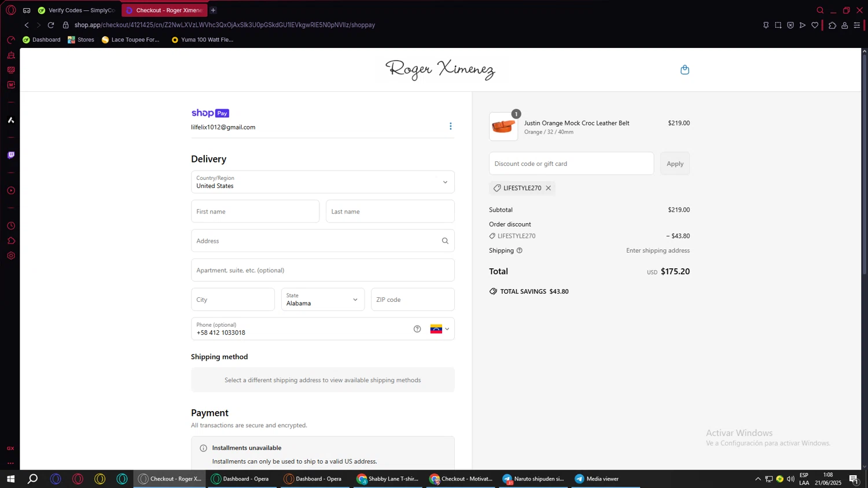
Task: Open Shabby Lane T-shirt Chrome window
Action: click(x=388, y=478)
